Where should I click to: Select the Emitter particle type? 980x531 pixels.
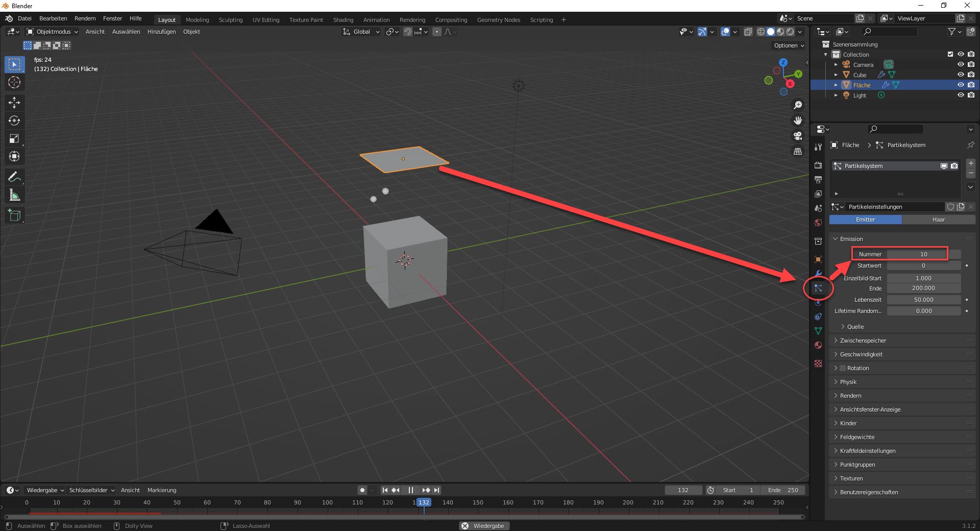[x=866, y=220]
